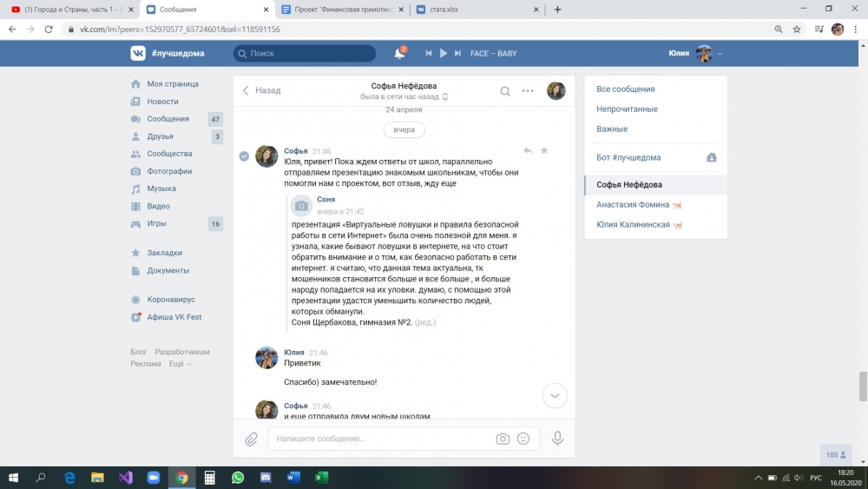
Task: Open Chrome zoom magnifier icon in address bar
Action: point(779,30)
